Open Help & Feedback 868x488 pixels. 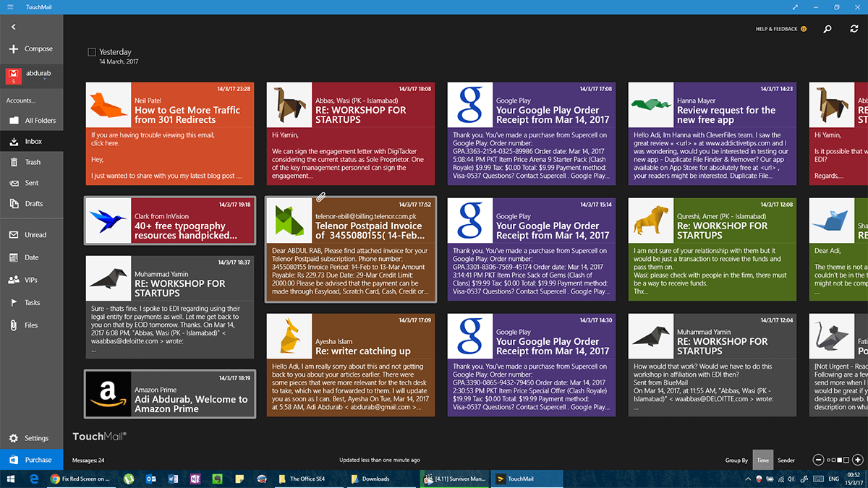(x=781, y=29)
